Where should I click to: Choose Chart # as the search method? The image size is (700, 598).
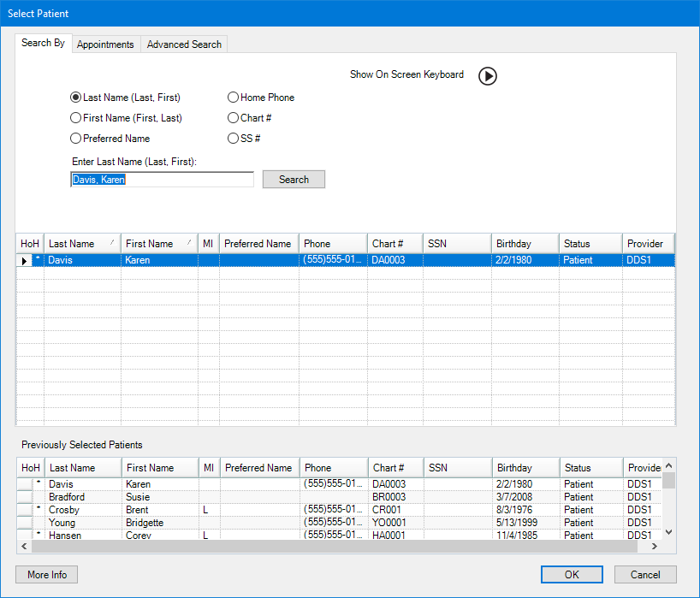233,117
